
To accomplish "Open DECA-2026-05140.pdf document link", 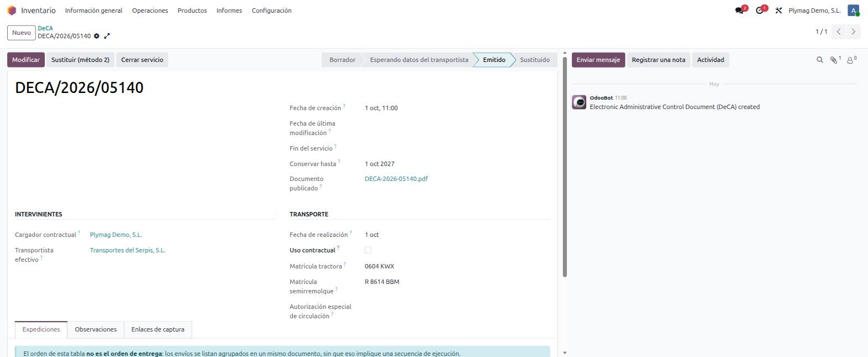I will coord(396,179).
